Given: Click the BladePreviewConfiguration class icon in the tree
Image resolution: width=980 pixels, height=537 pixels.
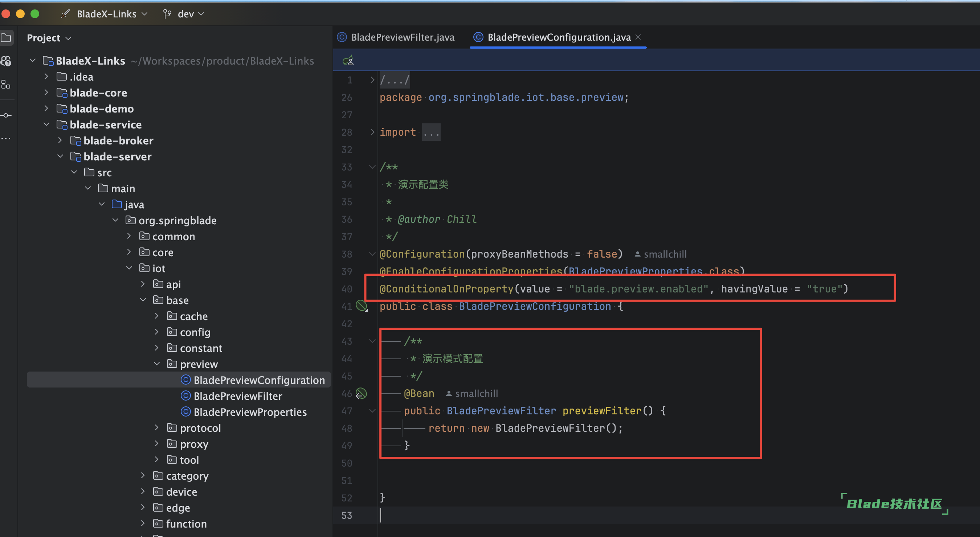Looking at the screenshot, I should [185, 380].
